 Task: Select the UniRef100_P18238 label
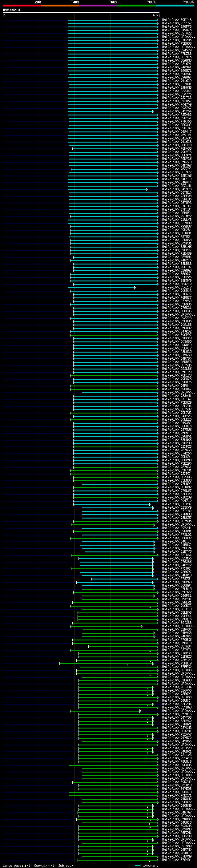[x=177, y=443]
